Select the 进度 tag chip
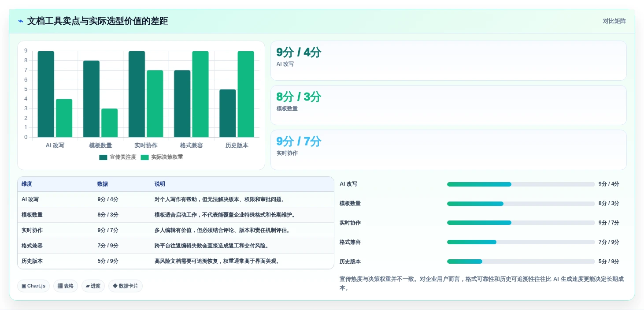This screenshot has height=310, width=644. (93, 286)
